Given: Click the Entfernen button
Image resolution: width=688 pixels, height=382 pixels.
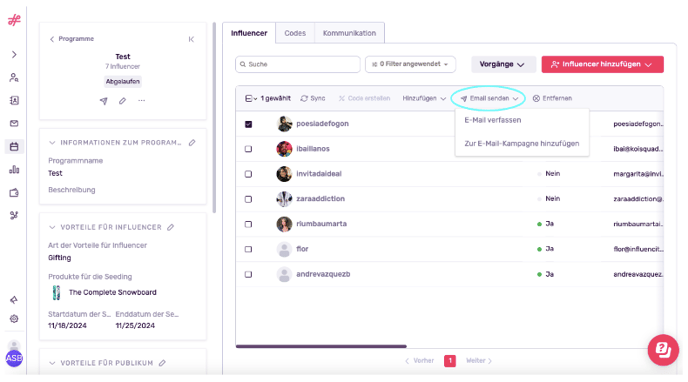Looking at the screenshot, I should [552, 98].
